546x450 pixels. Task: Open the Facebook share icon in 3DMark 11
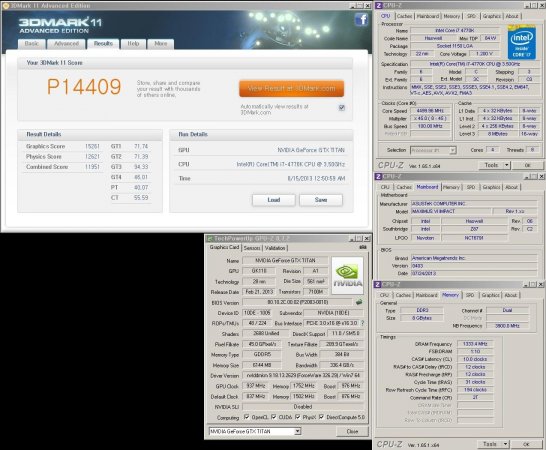[x=361, y=19]
